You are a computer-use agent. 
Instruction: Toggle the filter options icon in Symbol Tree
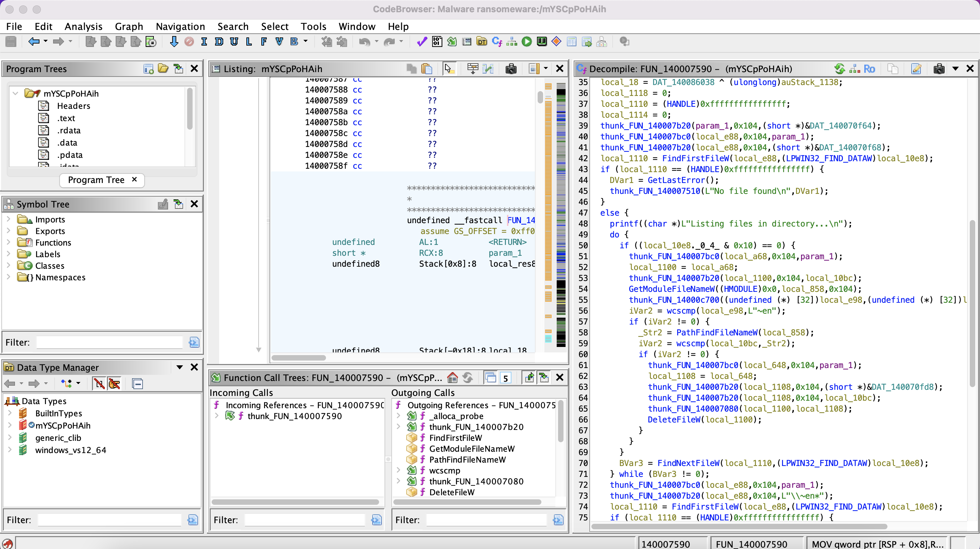[x=194, y=343]
